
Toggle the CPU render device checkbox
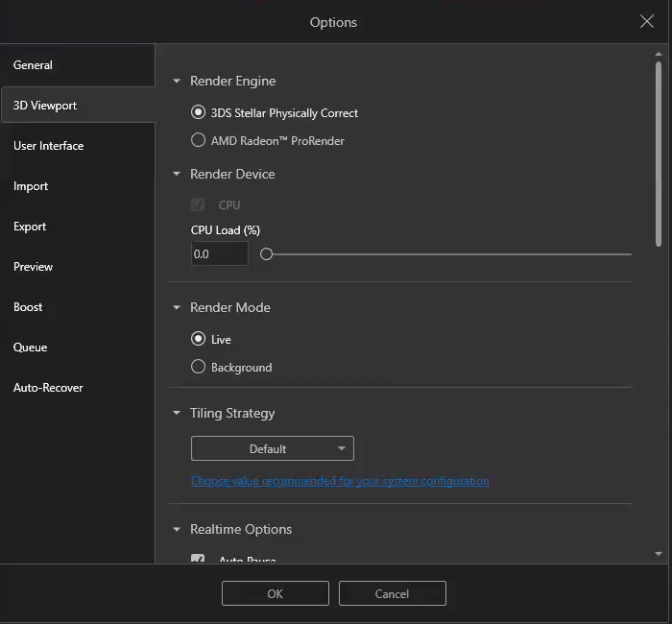[x=198, y=204]
